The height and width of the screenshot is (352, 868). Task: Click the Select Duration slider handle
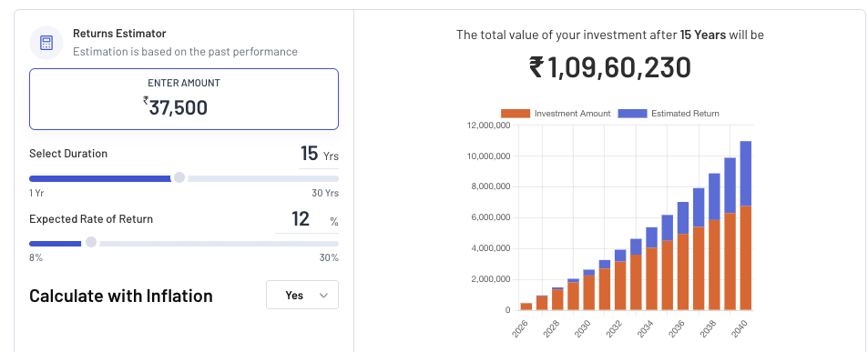coord(179,177)
